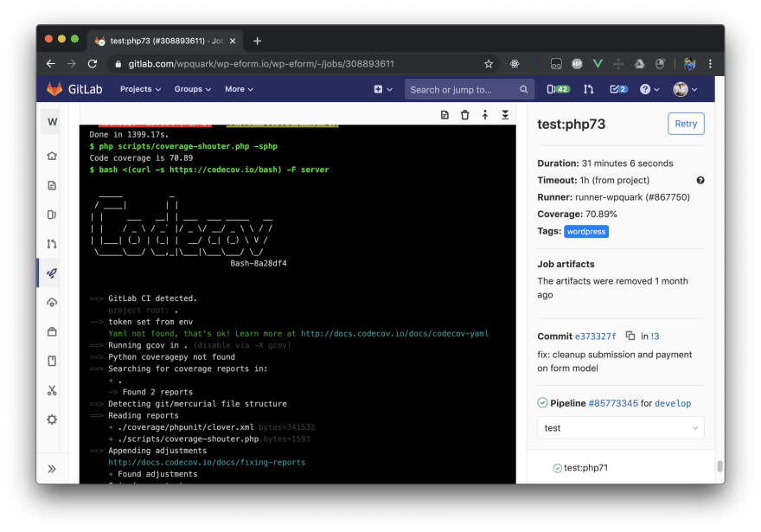Open the develop branch link
Image resolution: width=761 pixels, height=532 pixels.
pyautogui.click(x=673, y=403)
